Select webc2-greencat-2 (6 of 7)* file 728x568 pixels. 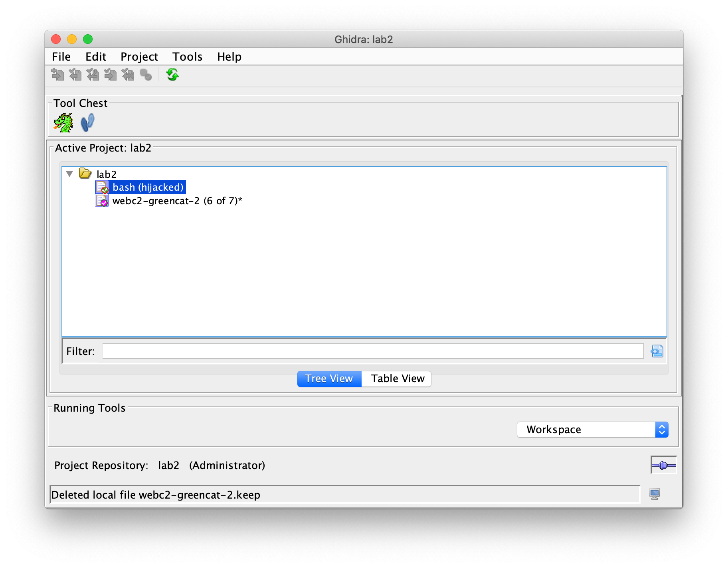pos(178,201)
